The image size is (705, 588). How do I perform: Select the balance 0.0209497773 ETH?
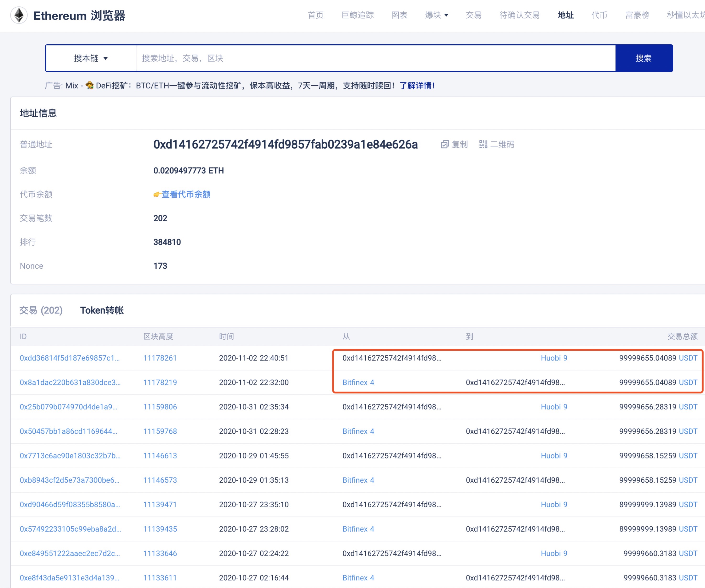[189, 171]
